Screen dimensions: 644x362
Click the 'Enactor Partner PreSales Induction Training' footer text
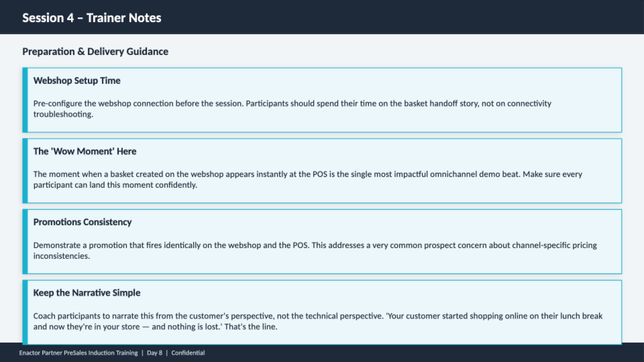tap(78, 353)
